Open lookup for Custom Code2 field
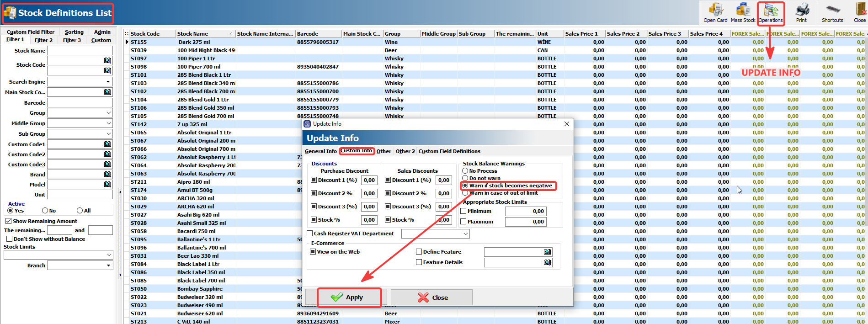Image resolution: width=868 pixels, height=324 pixels. tap(107, 154)
